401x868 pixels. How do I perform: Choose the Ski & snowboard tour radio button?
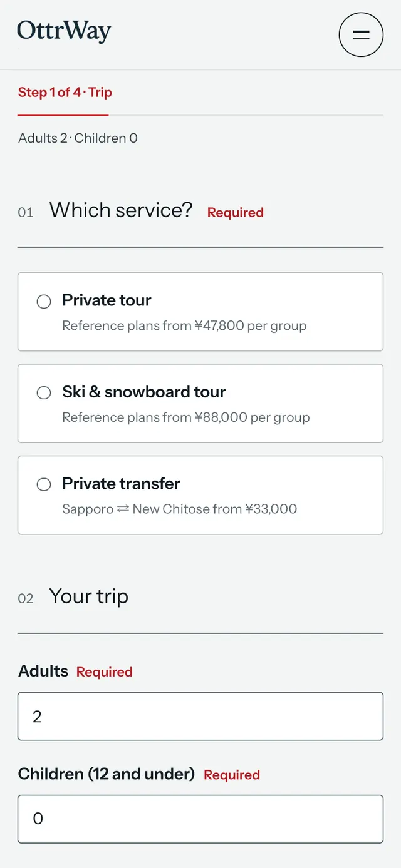(x=44, y=393)
